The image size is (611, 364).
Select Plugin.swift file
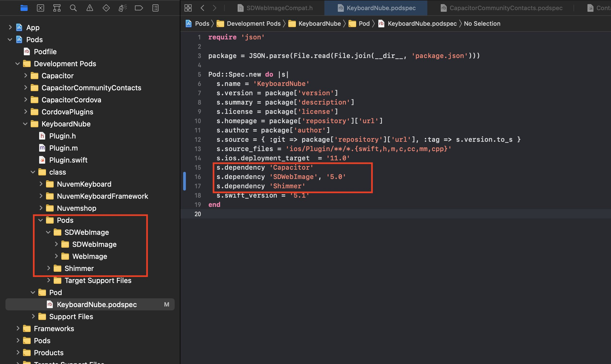tap(90, 160)
